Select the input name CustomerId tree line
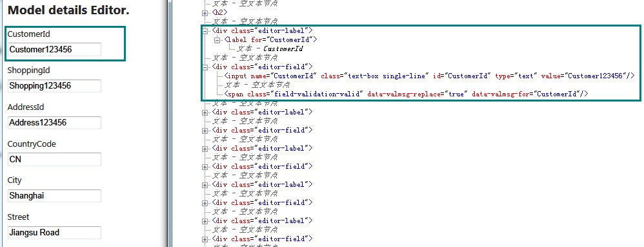Screen dimensions: 644x247 430,76
